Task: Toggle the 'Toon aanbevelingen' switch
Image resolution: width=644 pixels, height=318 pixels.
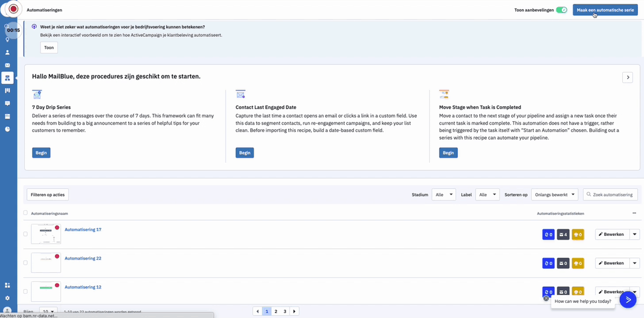Action: click(561, 10)
